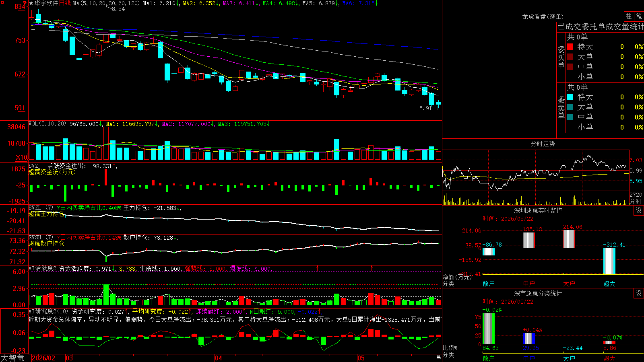Image resolution: width=644 pixels, height=362 pixels.
Task: Jump to the 2026/02 date marker
Action: (x=43, y=358)
